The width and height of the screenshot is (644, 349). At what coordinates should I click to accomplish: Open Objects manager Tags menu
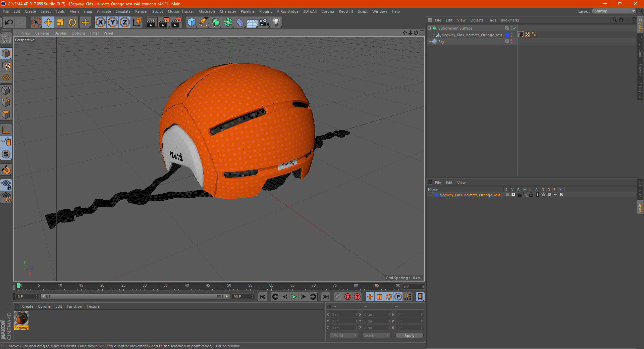click(x=492, y=20)
